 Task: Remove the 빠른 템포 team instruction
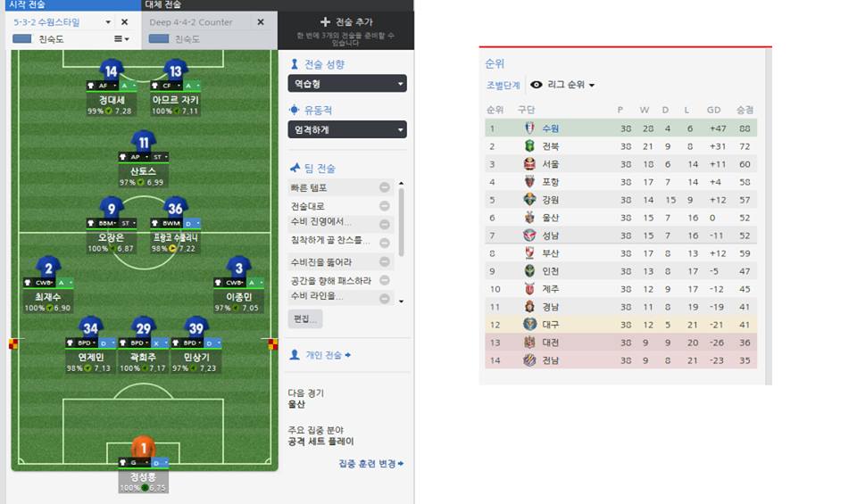pyautogui.click(x=384, y=187)
